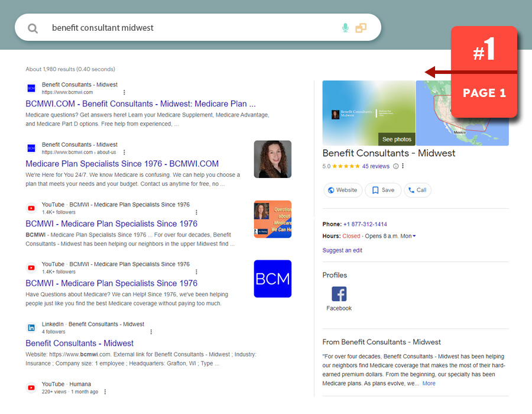Open 'BCMWI.COM - Benefit Consultants - Midwest: Medicare Plan' link
Image resolution: width=532 pixels, height=414 pixels.
(x=141, y=103)
